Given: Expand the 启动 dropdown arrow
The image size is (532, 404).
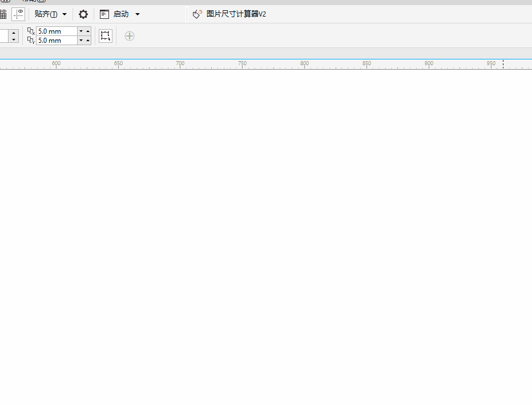Looking at the screenshot, I should [138, 14].
